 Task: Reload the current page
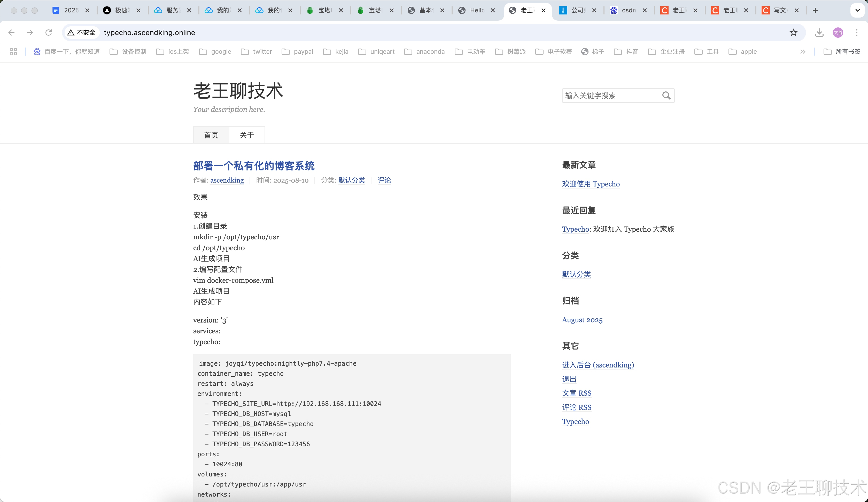pos(49,32)
